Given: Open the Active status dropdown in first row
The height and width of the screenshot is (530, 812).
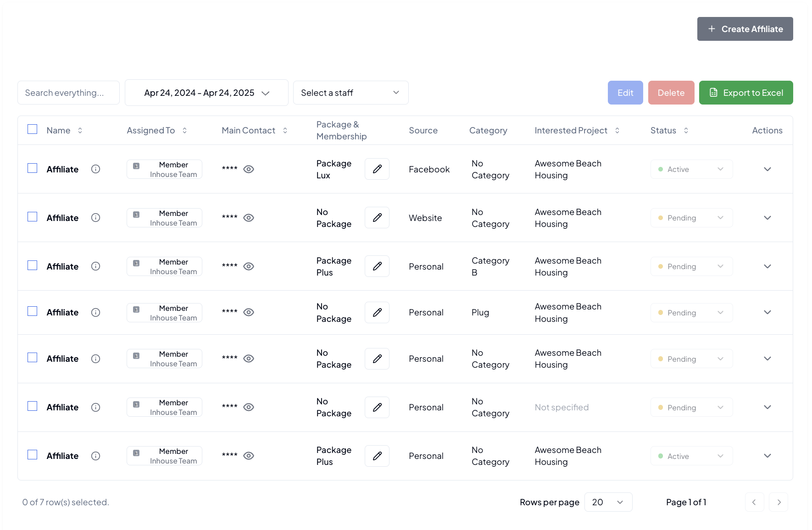Looking at the screenshot, I should (691, 169).
